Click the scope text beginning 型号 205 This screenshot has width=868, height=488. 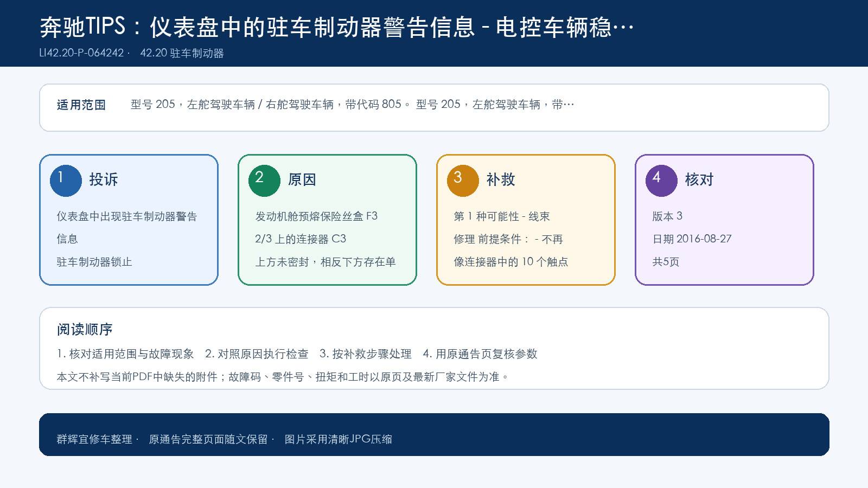pyautogui.click(x=352, y=104)
